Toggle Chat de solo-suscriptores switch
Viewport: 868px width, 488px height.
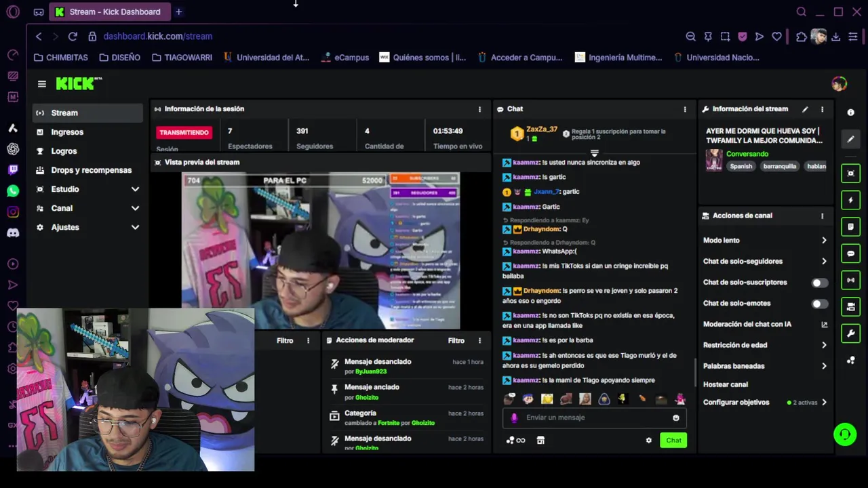tap(819, 283)
